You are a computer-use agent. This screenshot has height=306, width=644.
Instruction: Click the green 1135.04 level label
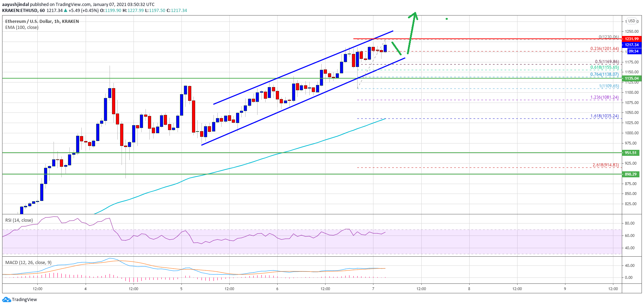(632, 78)
